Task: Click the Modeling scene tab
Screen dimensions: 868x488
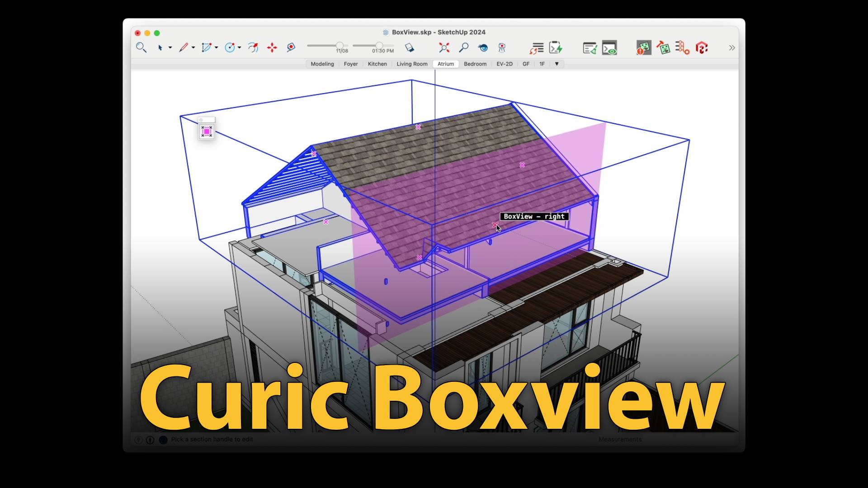Action: pyautogui.click(x=322, y=64)
